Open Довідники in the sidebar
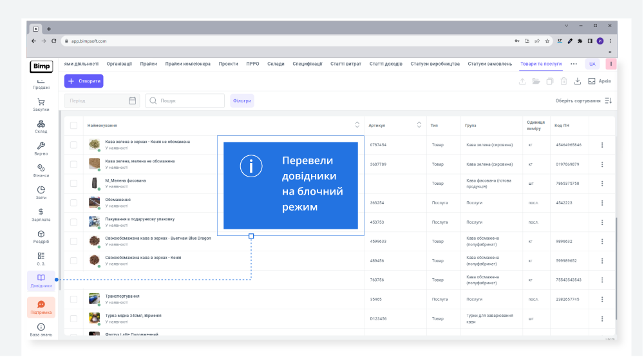Viewport: 644px width, 357px height. coord(41,280)
